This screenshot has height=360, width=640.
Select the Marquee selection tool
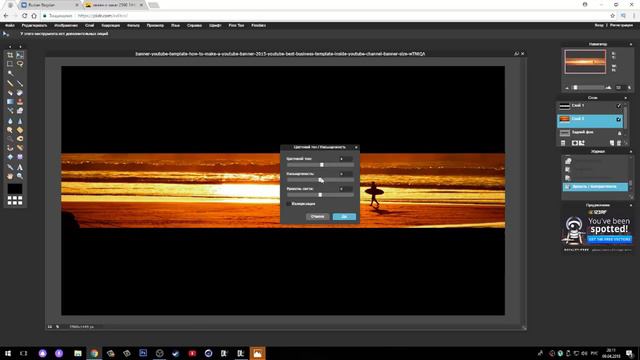tap(10, 64)
